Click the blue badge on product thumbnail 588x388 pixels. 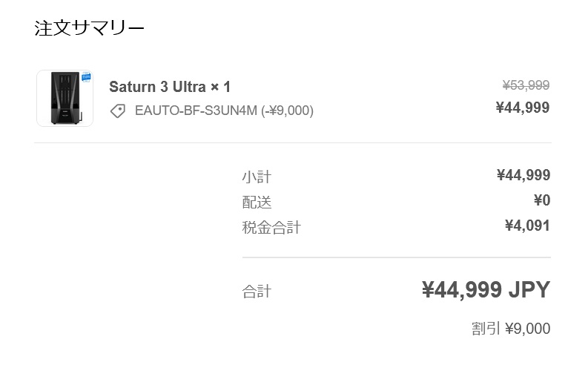click(x=86, y=77)
